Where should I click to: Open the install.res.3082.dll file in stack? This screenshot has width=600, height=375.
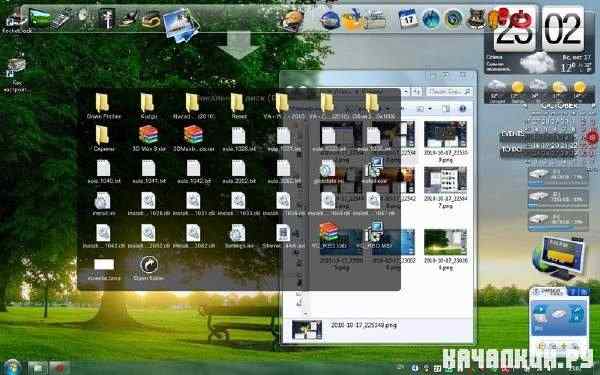(x=193, y=236)
